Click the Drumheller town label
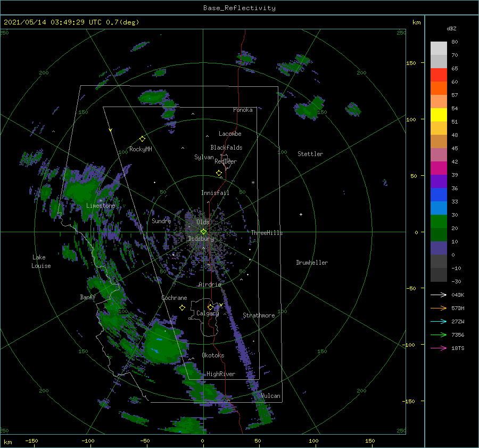This screenshot has height=448, width=479. point(312,263)
